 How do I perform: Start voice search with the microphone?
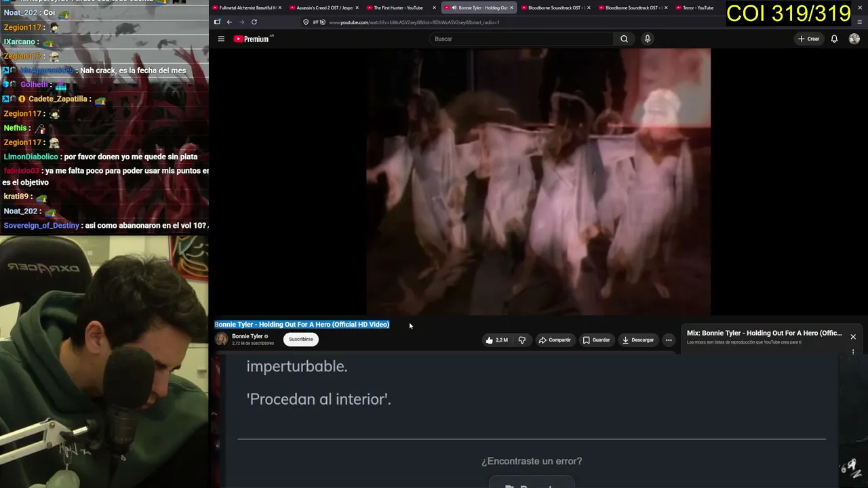pyautogui.click(x=647, y=39)
